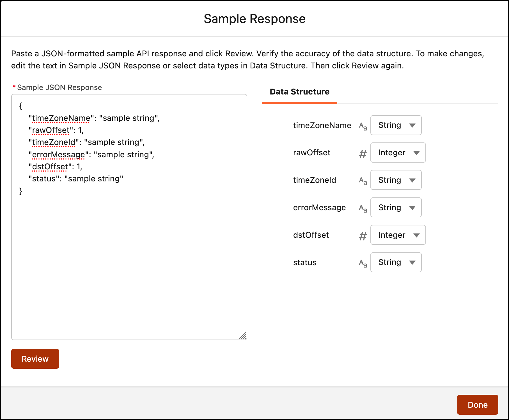509x420 pixels.
Task: Select the word timeZoneName in the JSON text
Action: (x=61, y=118)
